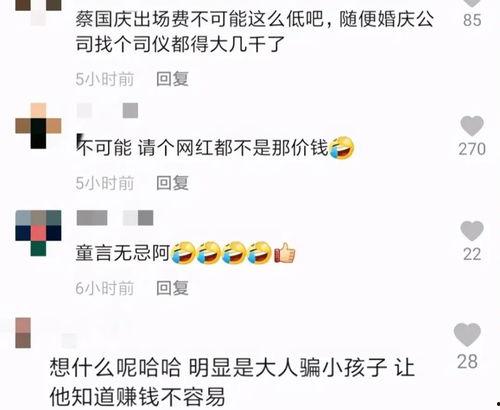Tap the heart icon above count 85
This screenshot has width=500, height=410.
(472, 3)
